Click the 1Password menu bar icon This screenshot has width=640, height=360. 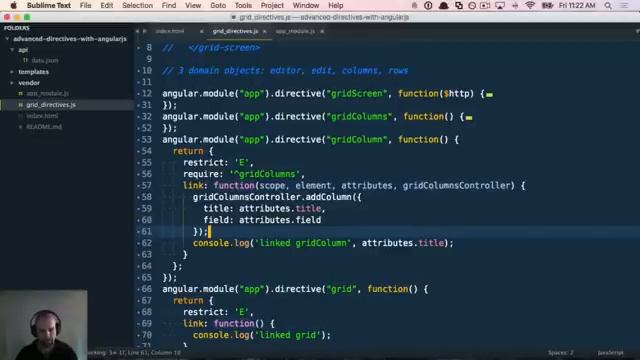[428, 5]
